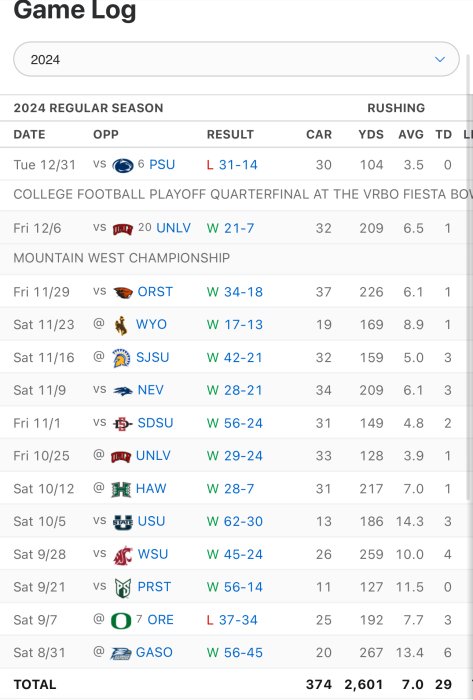473x700 pixels.
Task: Click the Utah State logo icon
Action: tap(123, 522)
